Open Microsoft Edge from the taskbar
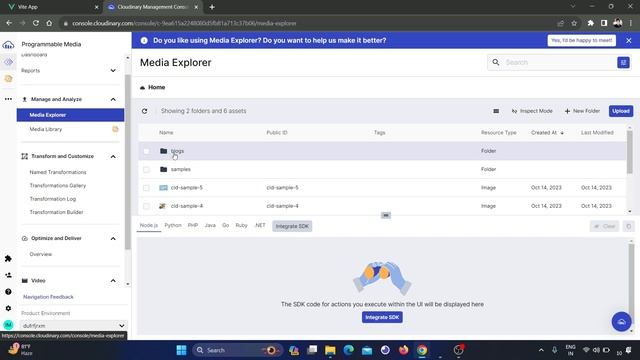640x360 pixels. click(349, 350)
